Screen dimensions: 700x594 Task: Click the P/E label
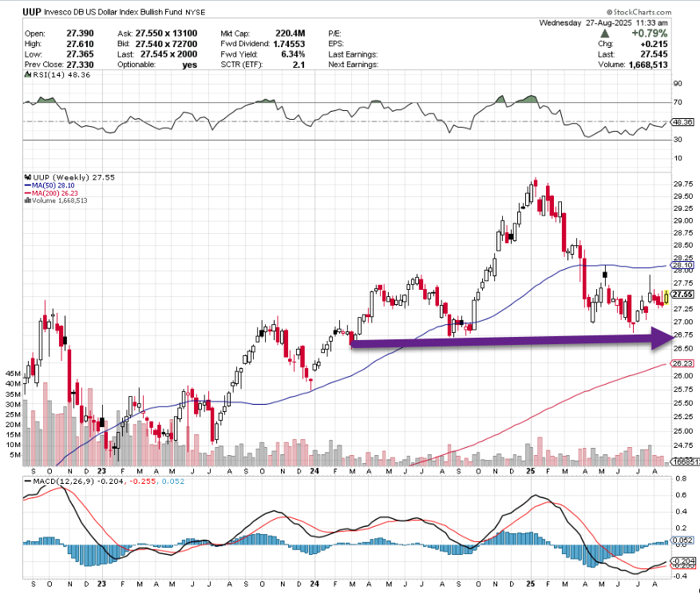coord(334,34)
